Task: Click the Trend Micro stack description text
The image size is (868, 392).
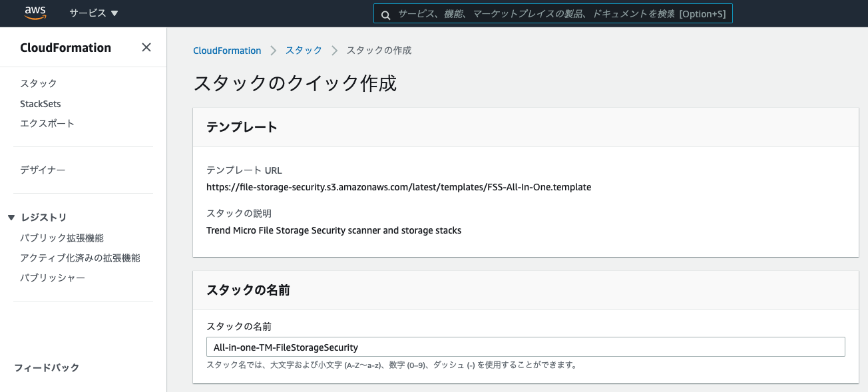Action: [333, 230]
